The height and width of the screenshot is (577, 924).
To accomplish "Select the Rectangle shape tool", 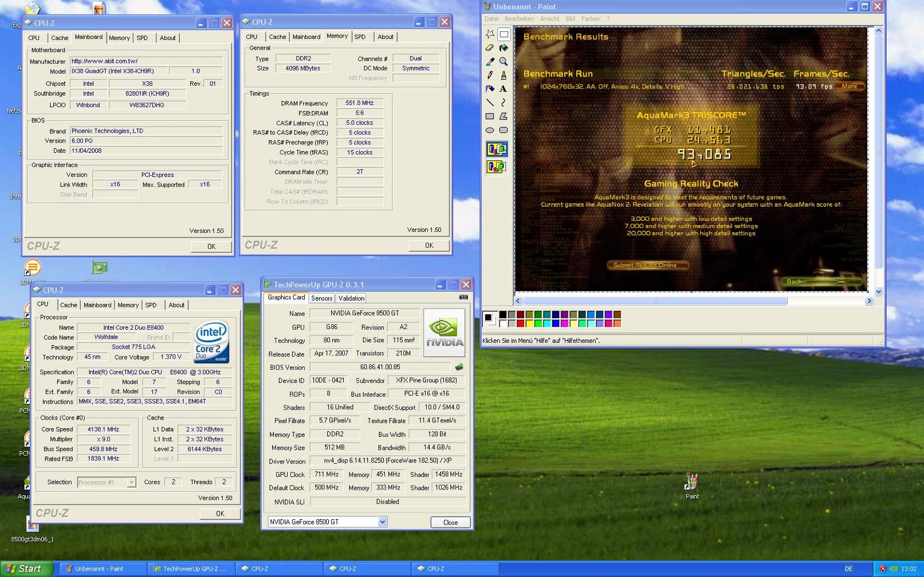I will point(490,117).
